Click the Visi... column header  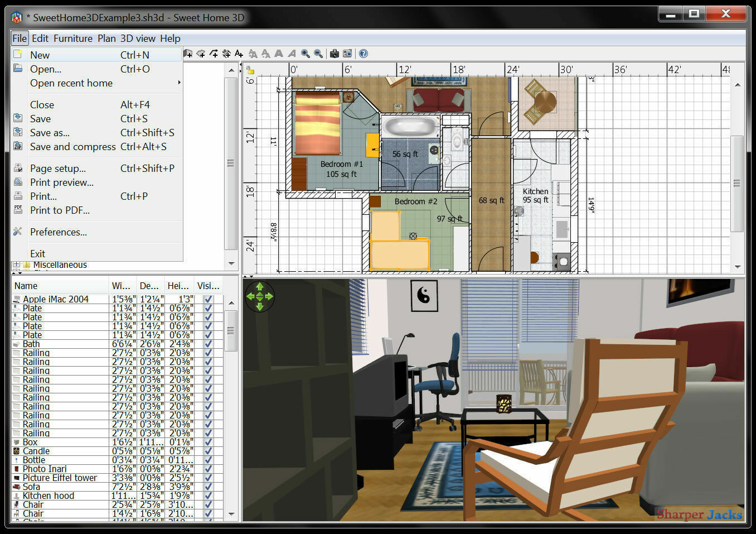click(209, 286)
